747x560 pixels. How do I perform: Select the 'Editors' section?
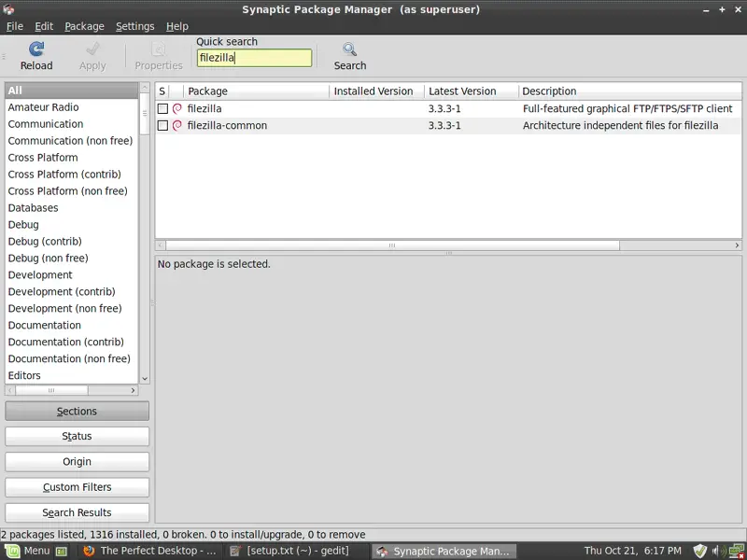point(72,375)
